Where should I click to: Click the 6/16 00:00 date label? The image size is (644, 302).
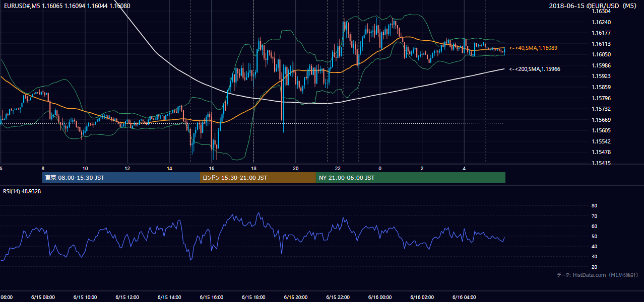pyautogui.click(x=379, y=297)
